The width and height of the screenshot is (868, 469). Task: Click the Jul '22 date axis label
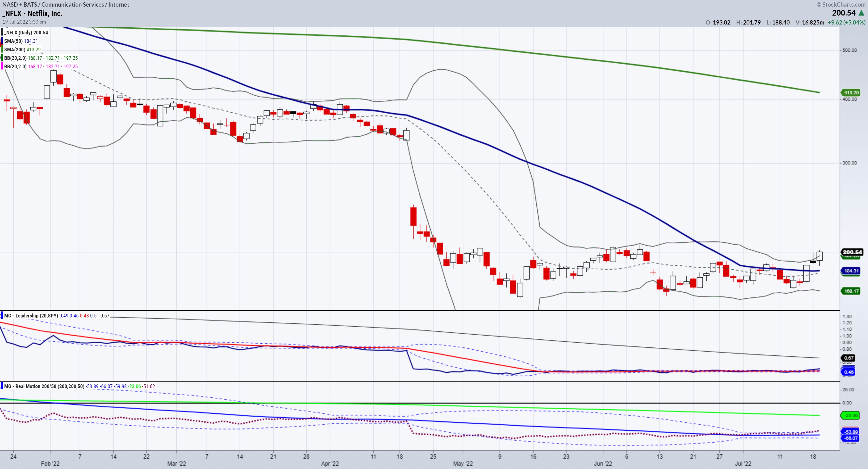point(743,463)
